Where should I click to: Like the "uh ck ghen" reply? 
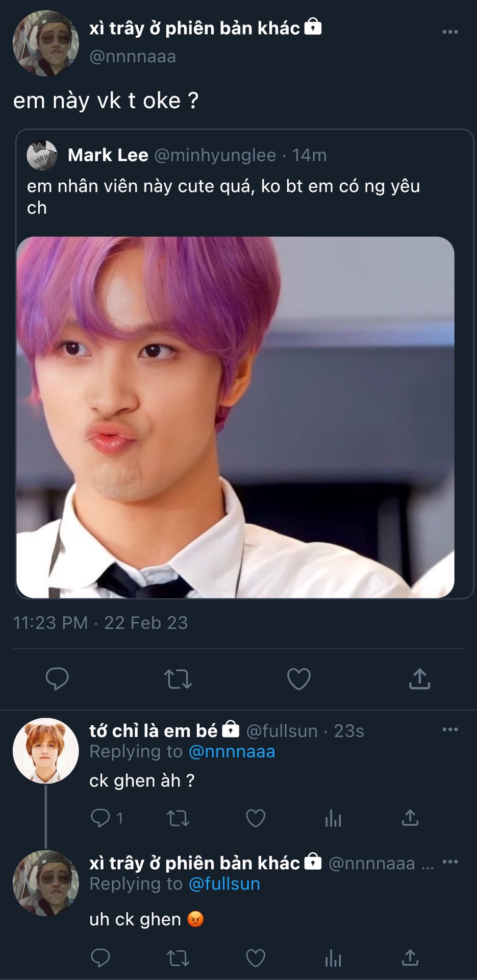[x=256, y=958]
